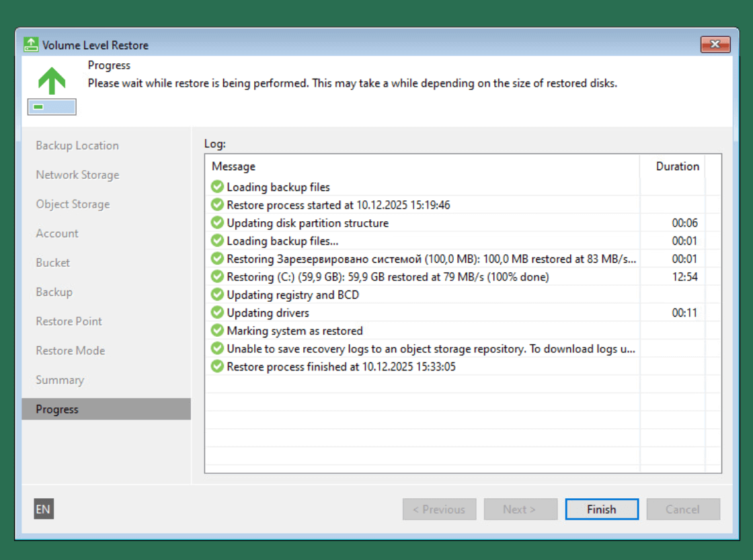The width and height of the screenshot is (753, 560).
Task: Click green check icon beside Updating drivers
Action: [x=217, y=313]
